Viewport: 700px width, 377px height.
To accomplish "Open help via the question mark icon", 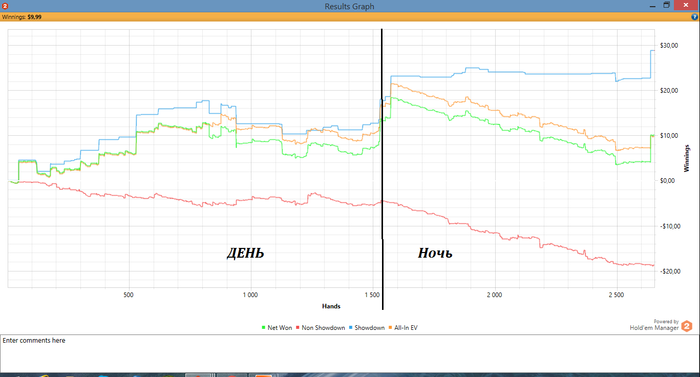I will point(694,17).
